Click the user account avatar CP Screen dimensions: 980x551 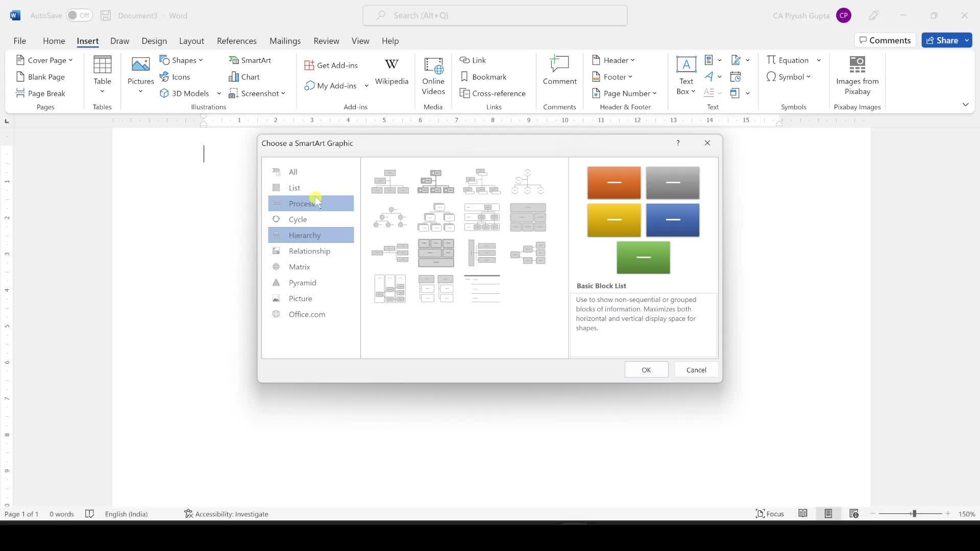(844, 15)
